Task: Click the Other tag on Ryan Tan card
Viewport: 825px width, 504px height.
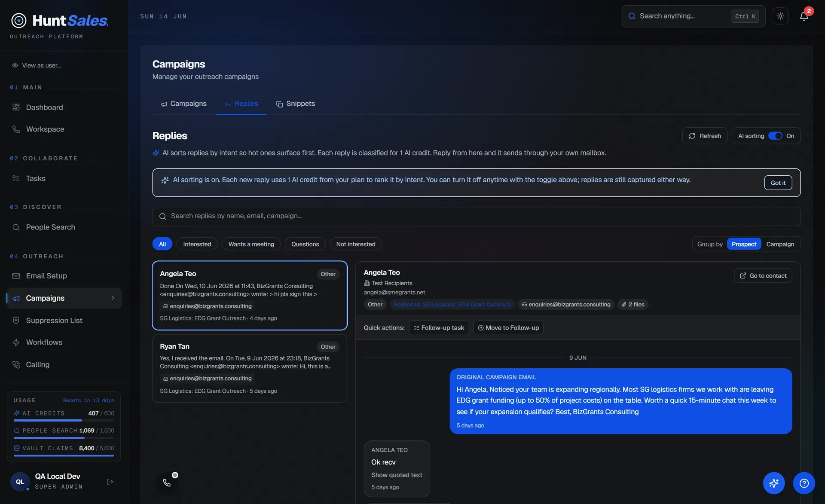Action: [x=328, y=347]
